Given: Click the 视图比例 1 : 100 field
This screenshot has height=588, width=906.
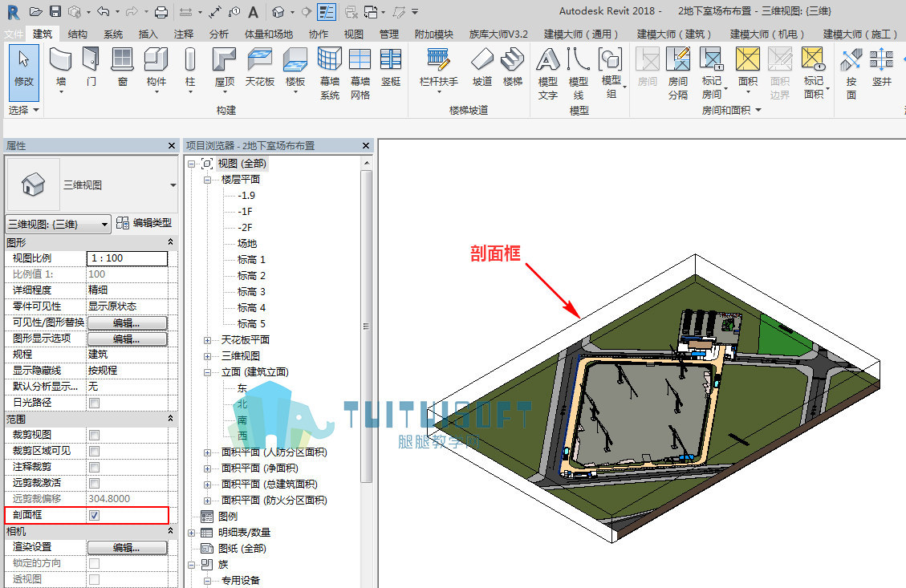Looking at the screenshot, I should click(x=127, y=258).
